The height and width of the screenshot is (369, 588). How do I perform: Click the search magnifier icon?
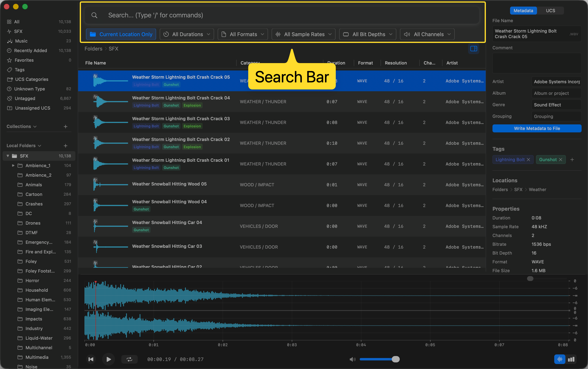click(x=94, y=15)
